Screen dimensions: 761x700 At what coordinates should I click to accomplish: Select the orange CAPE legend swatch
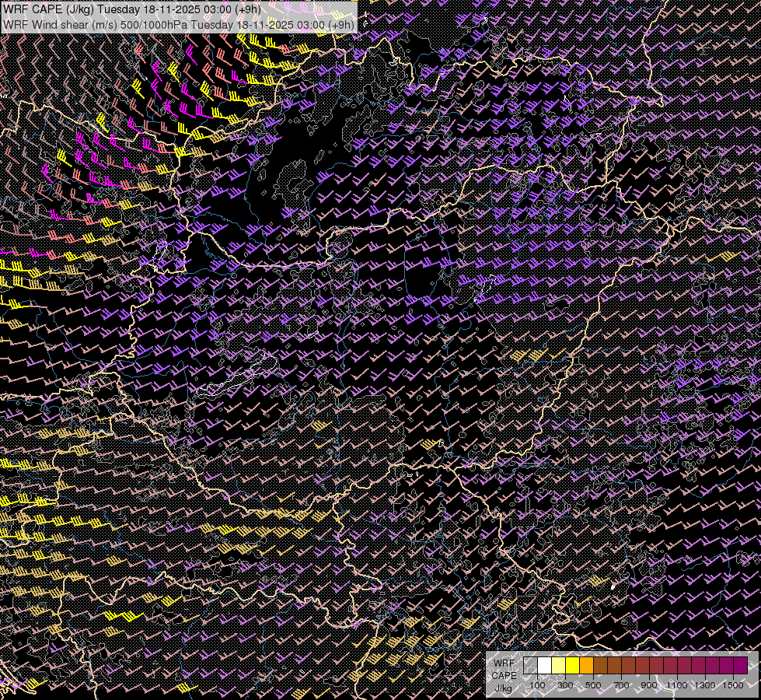(x=586, y=665)
